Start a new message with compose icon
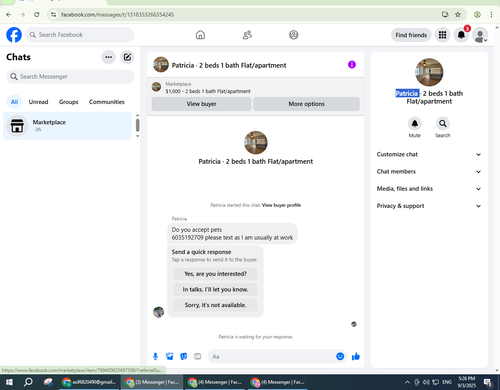 pos(127,57)
